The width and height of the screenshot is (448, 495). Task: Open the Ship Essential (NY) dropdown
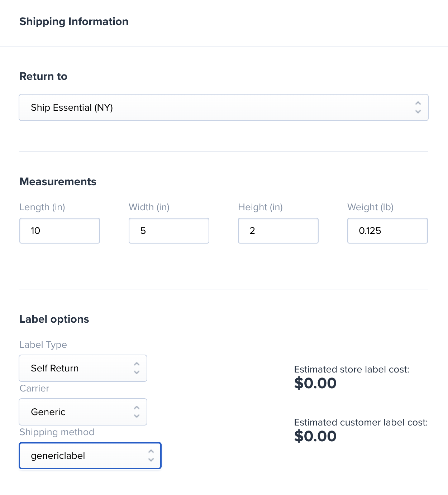click(x=224, y=107)
